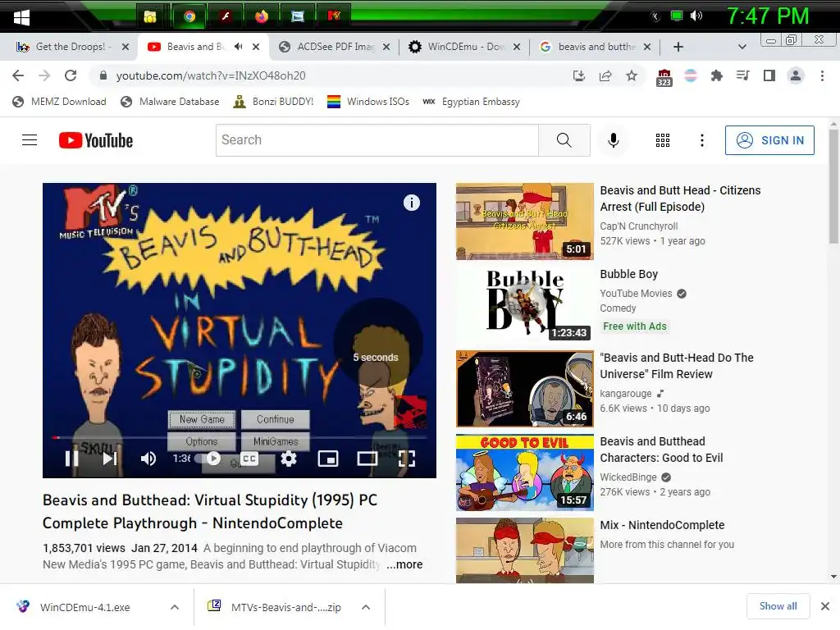Mute the video player volume
840x630 pixels.
coord(148,459)
